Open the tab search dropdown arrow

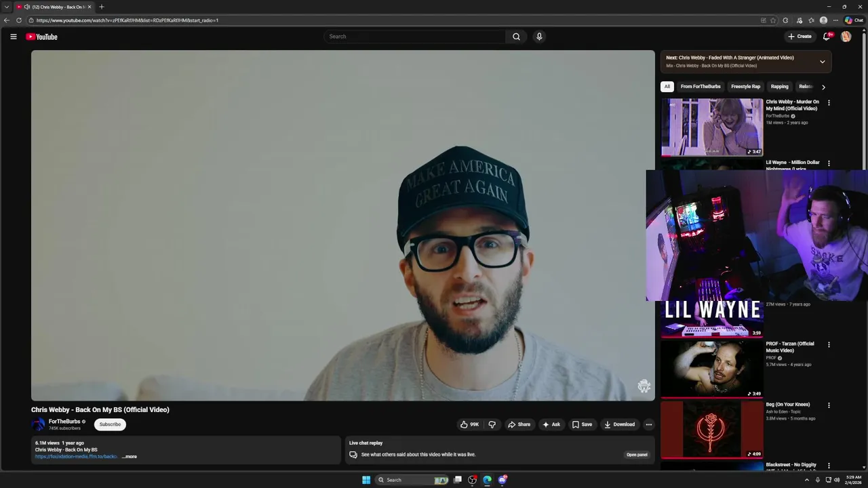point(7,7)
